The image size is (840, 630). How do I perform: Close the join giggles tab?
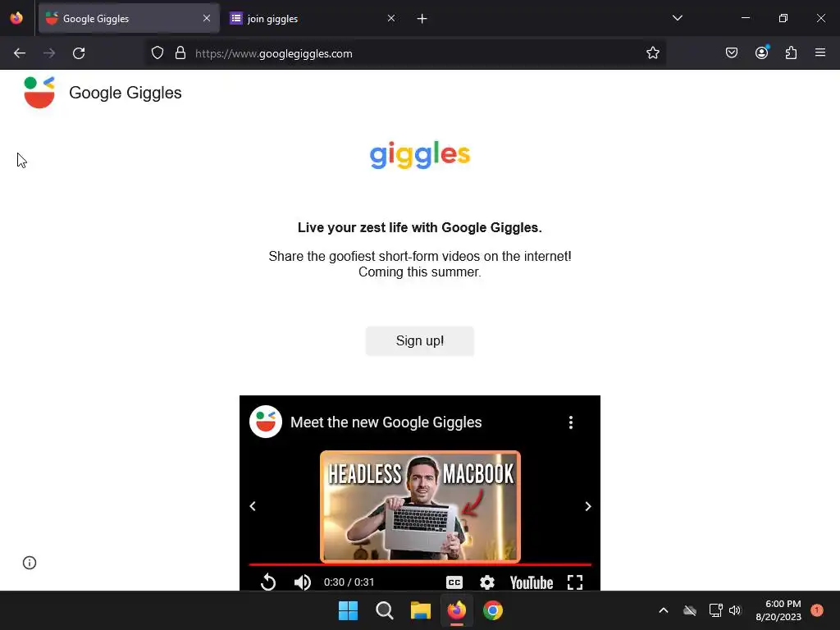coord(391,19)
